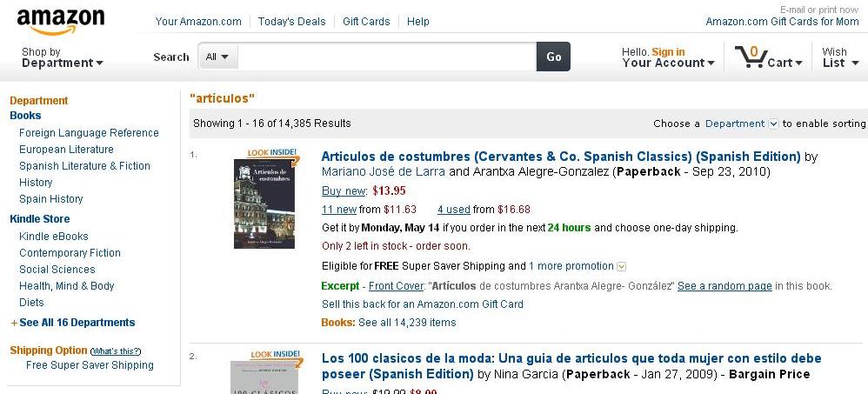Click the 'Buy new' link for first book
The image size is (868, 394).
[x=344, y=190]
